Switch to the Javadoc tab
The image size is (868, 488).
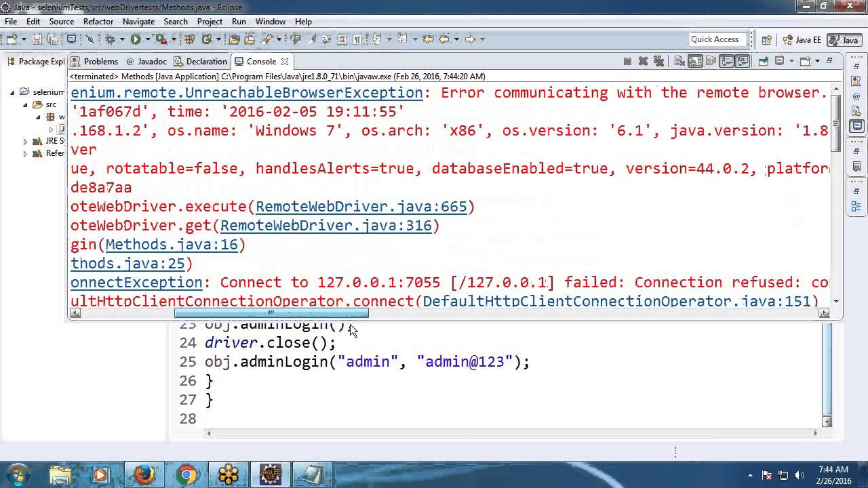click(x=146, y=61)
